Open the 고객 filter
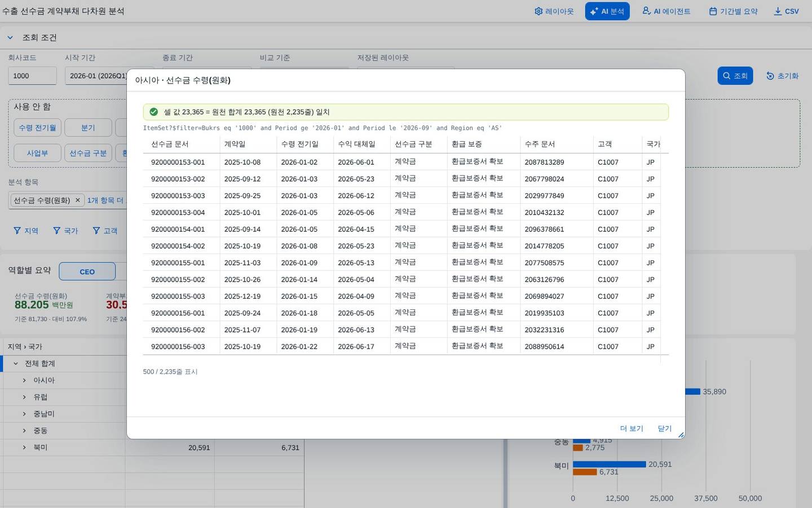The height and width of the screenshot is (508, 812). point(105,231)
